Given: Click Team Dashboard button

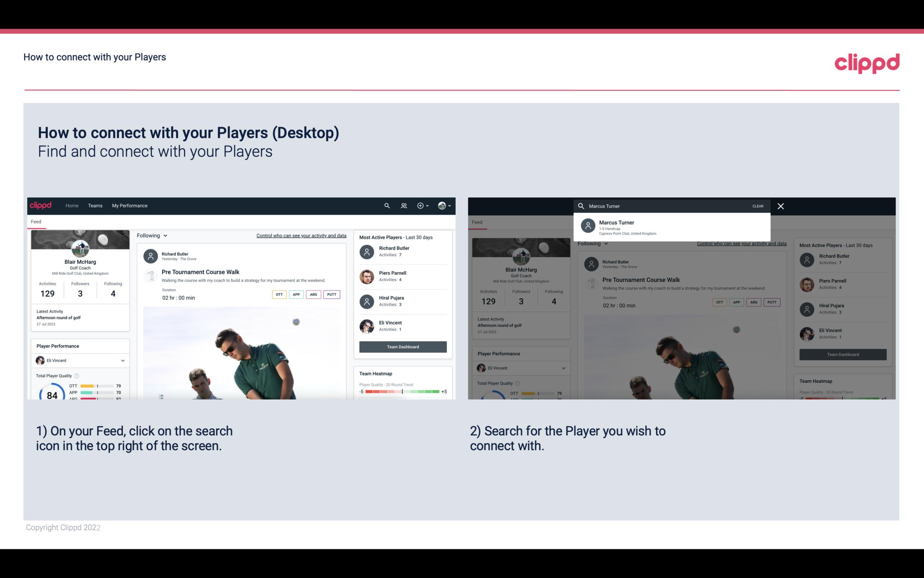Looking at the screenshot, I should (402, 346).
